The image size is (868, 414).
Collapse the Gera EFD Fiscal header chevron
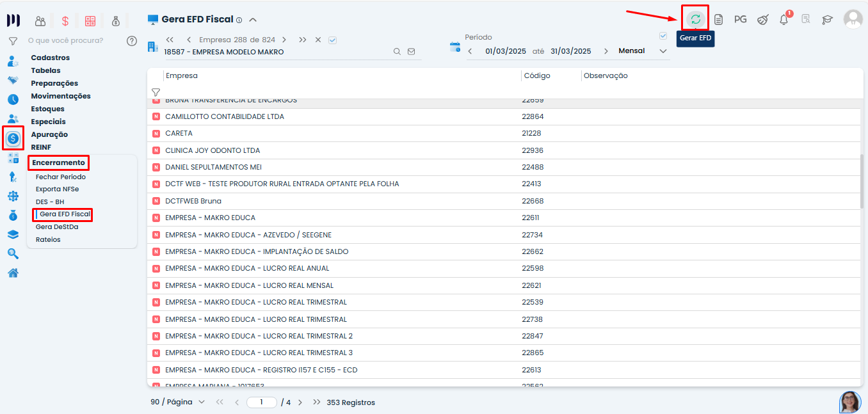pyautogui.click(x=253, y=20)
